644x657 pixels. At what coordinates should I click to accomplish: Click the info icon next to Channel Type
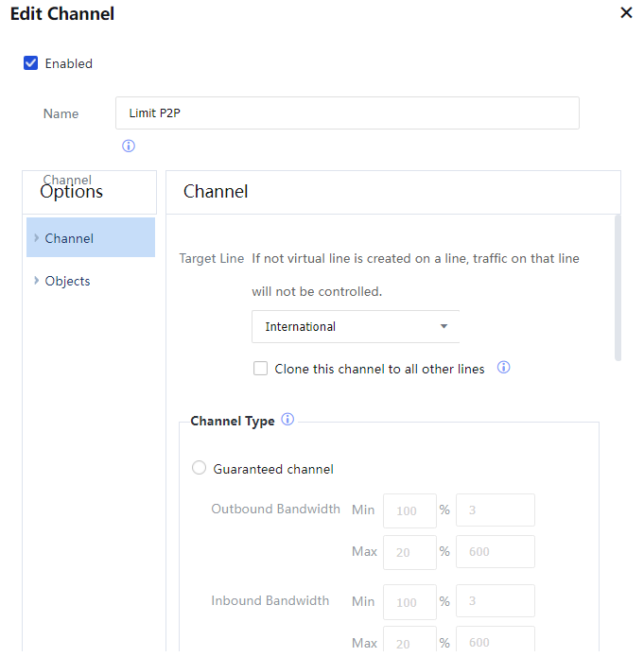pos(287,420)
